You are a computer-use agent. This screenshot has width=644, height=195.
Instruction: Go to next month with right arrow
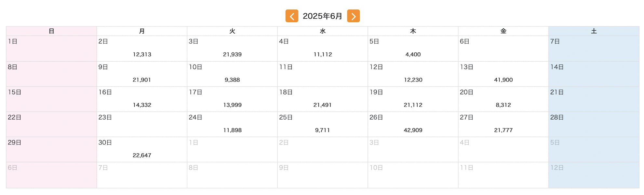coord(353,16)
